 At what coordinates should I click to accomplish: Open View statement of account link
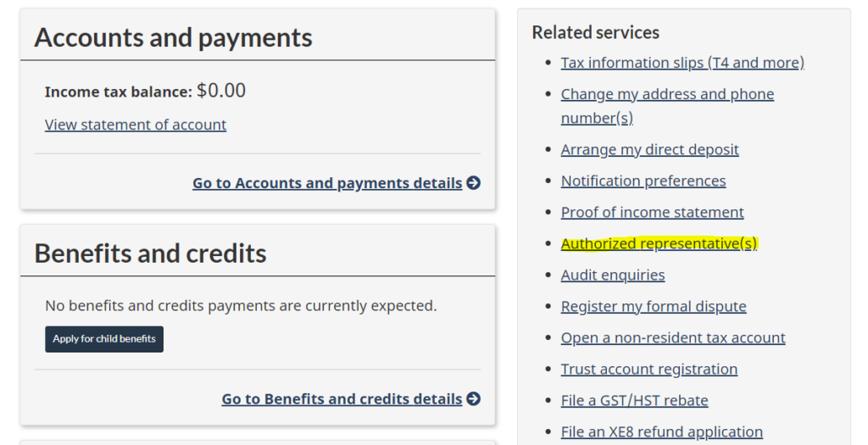[x=136, y=125]
